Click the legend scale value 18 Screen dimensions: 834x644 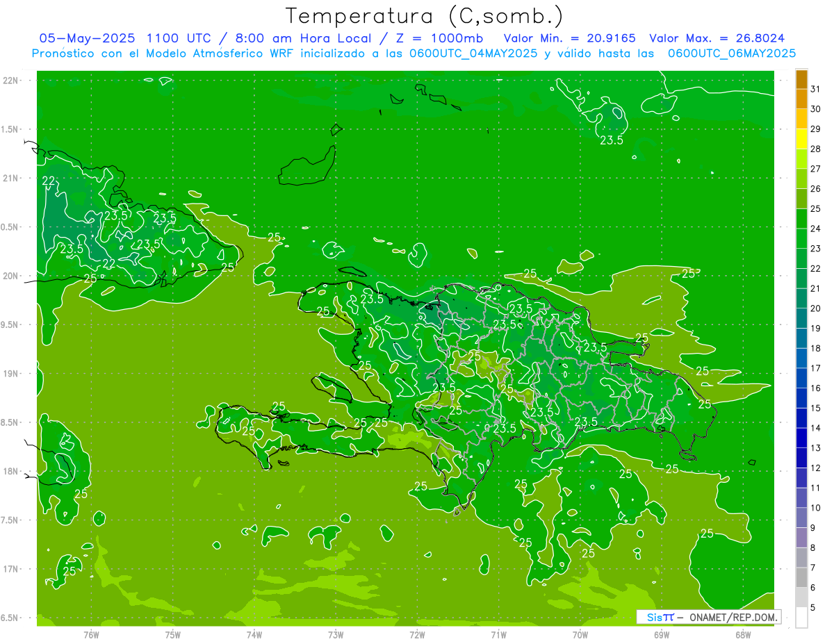(x=815, y=348)
